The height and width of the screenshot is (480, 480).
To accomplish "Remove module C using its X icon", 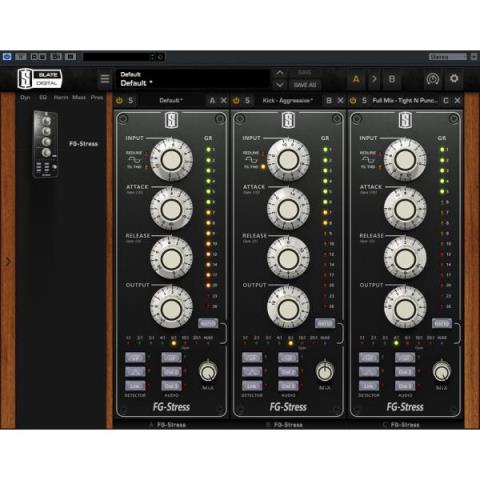I will coord(457,100).
